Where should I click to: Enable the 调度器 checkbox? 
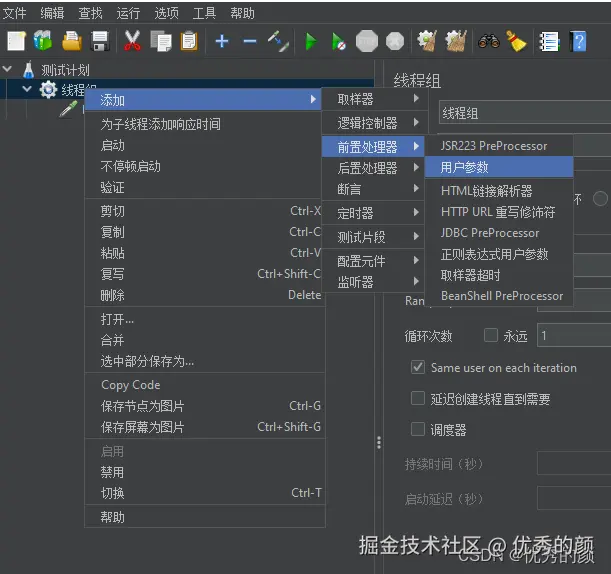[418, 429]
